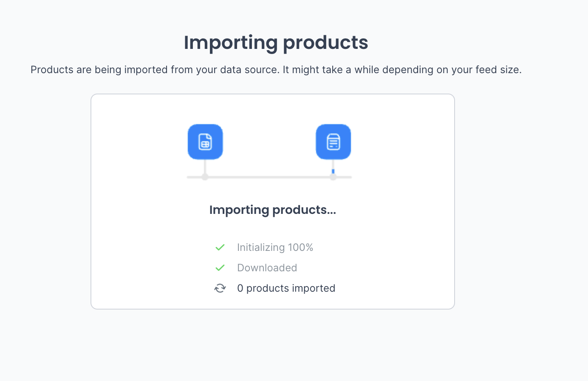Viewport: 588px width, 381px height.
Task: Click the product feed destination icon
Action: pyautogui.click(x=333, y=142)
